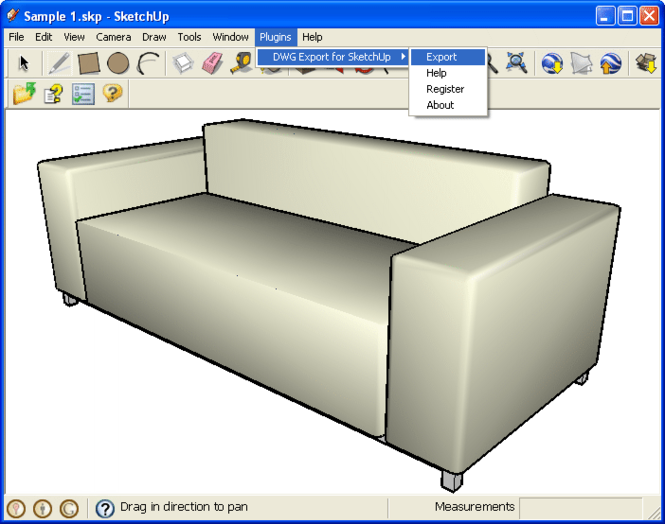This screenshot has width=665, height=524.
Task: Open the File menu
Action: pyautogui.click(x=17, y=37)
